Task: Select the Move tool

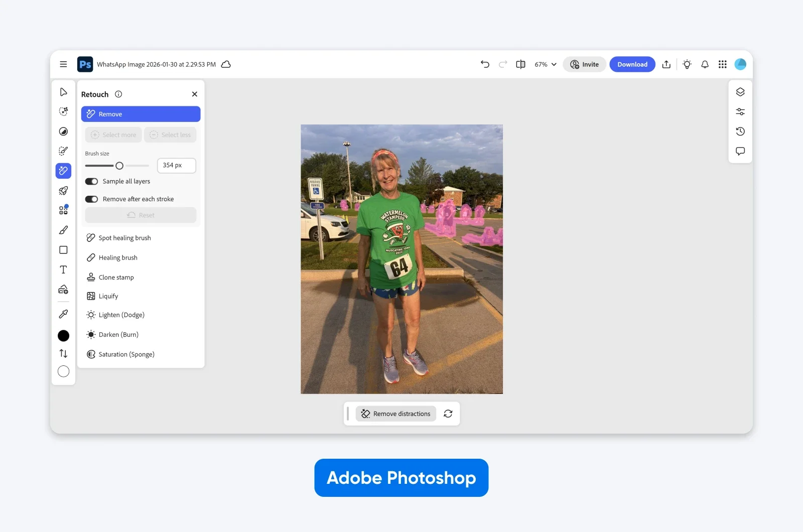Action: [x=63, y=91]
